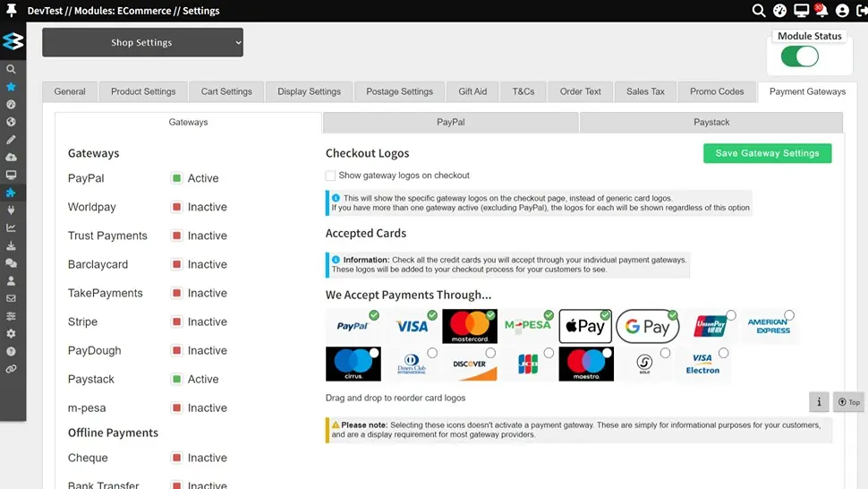
Task: Open the Display Settings tab
Action: 309,92
